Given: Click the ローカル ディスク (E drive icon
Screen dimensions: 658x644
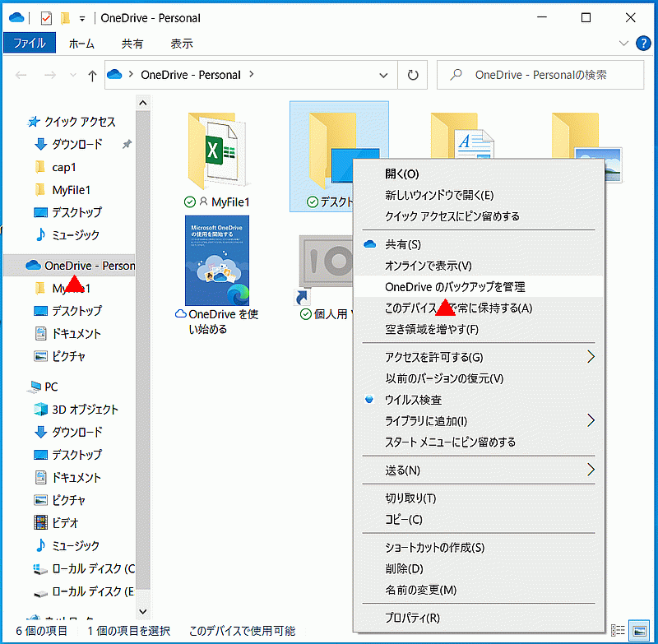Looking at the screenshot, I should tap(40, 593).
